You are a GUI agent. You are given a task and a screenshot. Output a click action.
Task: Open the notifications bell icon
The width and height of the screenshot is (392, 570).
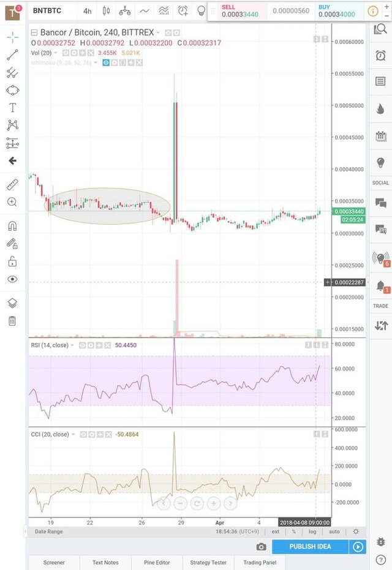coord(381,286)
